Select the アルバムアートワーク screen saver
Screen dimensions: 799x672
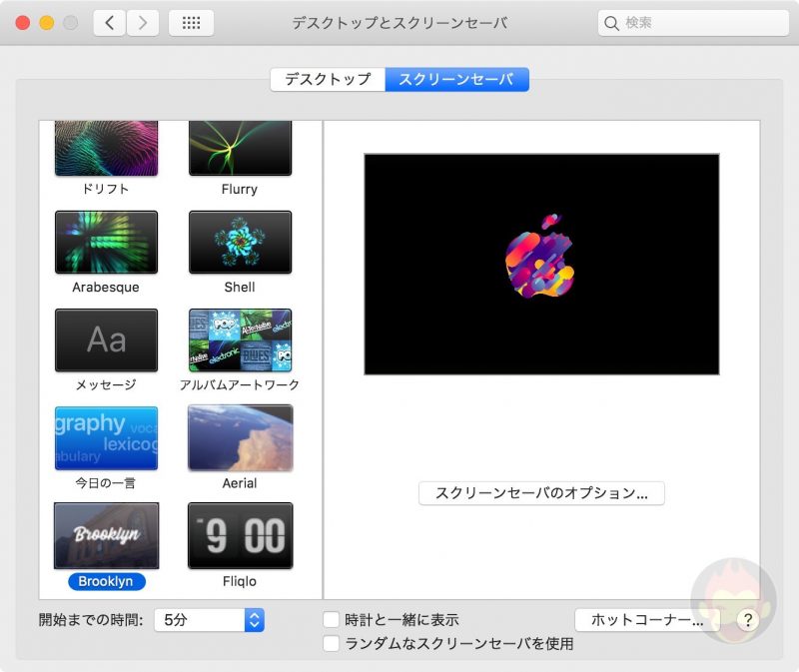coord(240,339)
